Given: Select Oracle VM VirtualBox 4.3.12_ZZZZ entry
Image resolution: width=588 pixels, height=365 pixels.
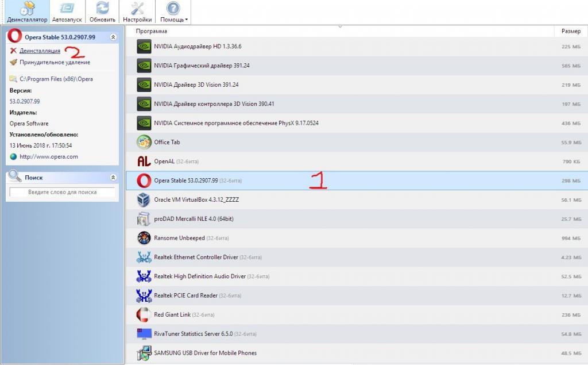Looking at the screenshot, I should pyautogui.click(x=357, y=200).
